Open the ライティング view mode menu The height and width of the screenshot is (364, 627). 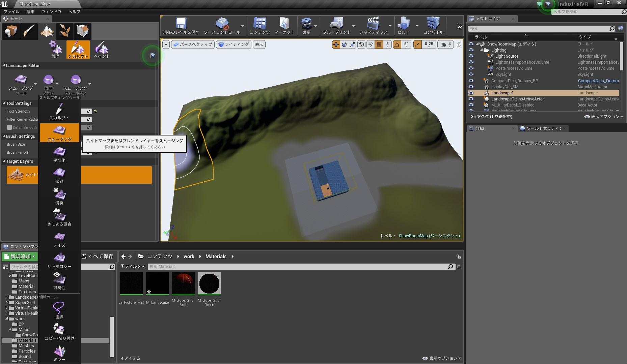point(234,44)
